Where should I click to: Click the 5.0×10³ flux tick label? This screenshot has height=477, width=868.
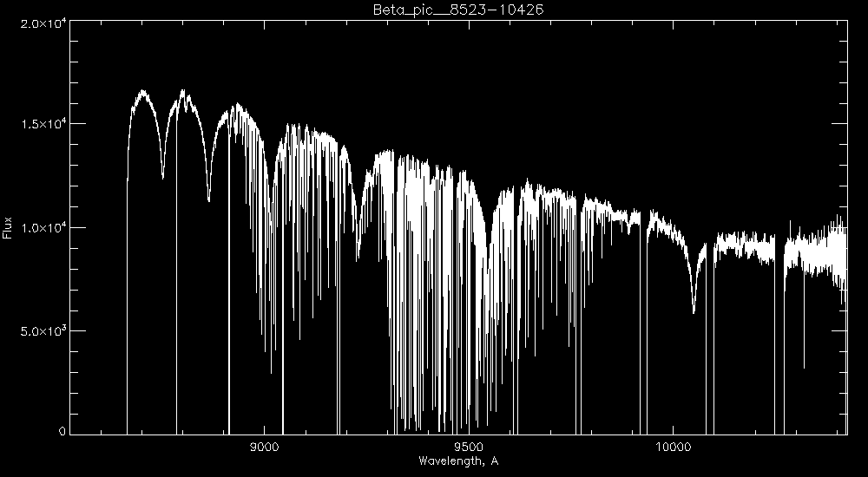42,331
